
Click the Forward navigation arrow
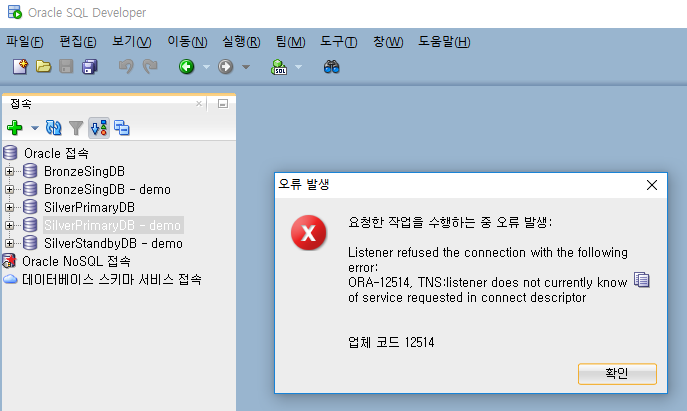[226, 67]
